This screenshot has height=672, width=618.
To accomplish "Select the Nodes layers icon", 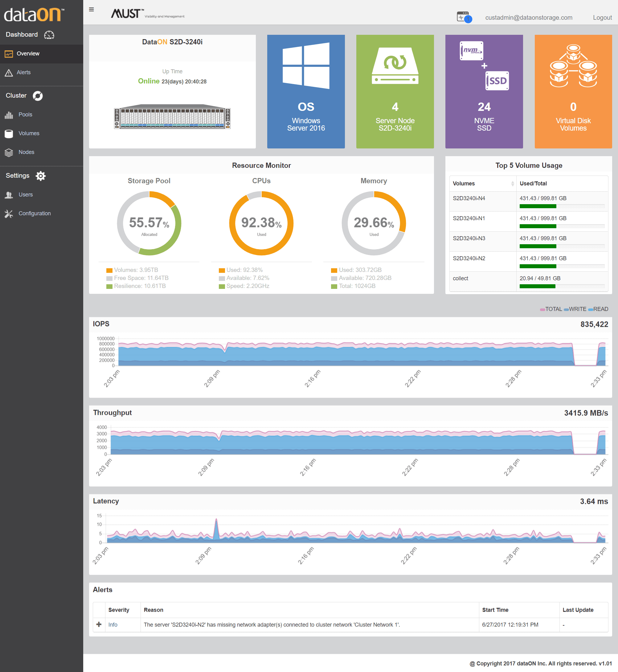I will [9, 152].
